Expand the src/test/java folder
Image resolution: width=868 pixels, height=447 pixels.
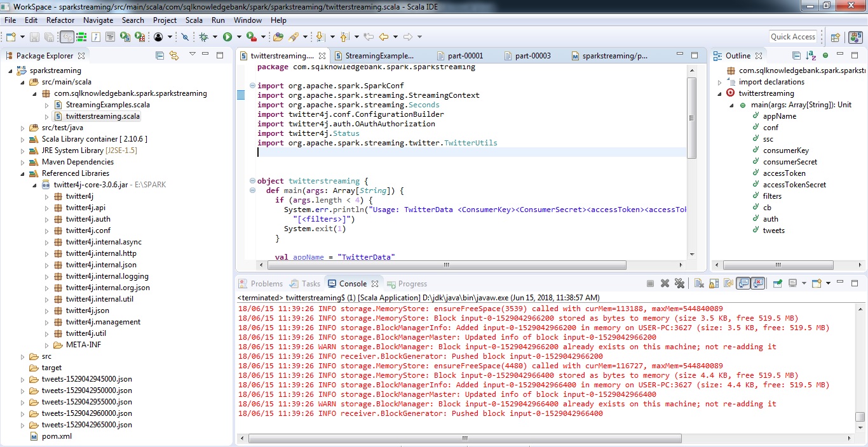23,128
